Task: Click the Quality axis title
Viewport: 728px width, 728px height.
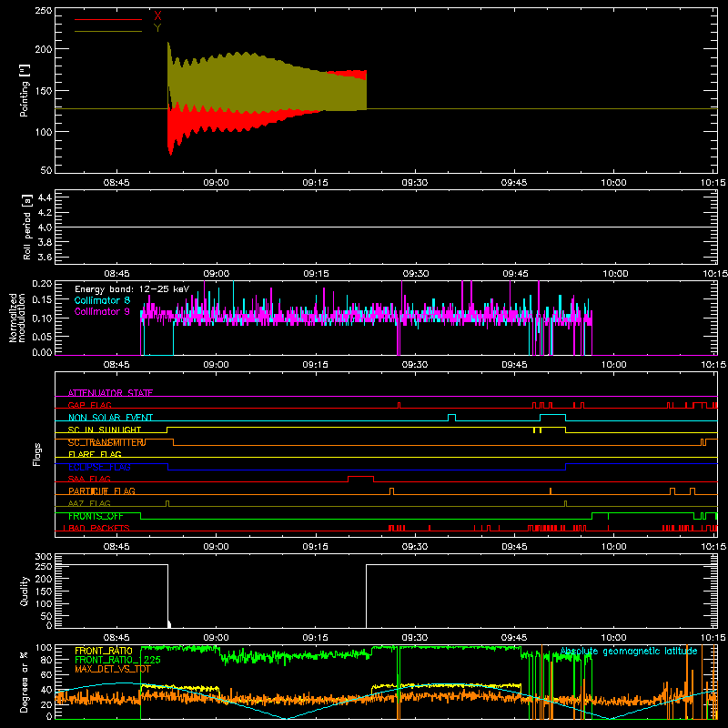Action: 25,591
